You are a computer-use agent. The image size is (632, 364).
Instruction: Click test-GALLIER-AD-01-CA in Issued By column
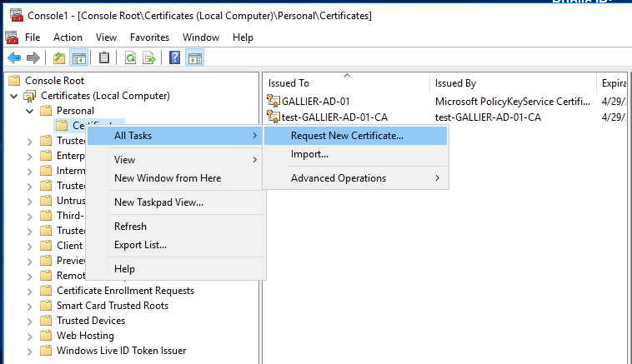488,117
